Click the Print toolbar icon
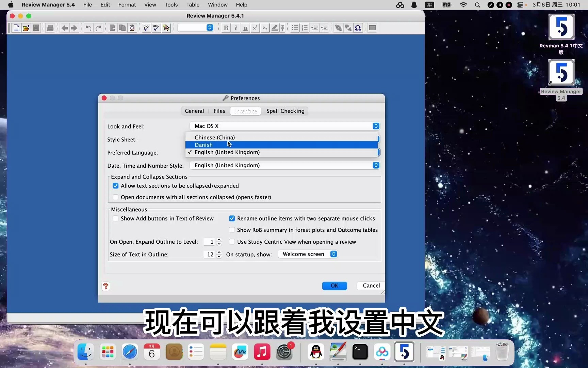588x368 pixels. (50, 28)
